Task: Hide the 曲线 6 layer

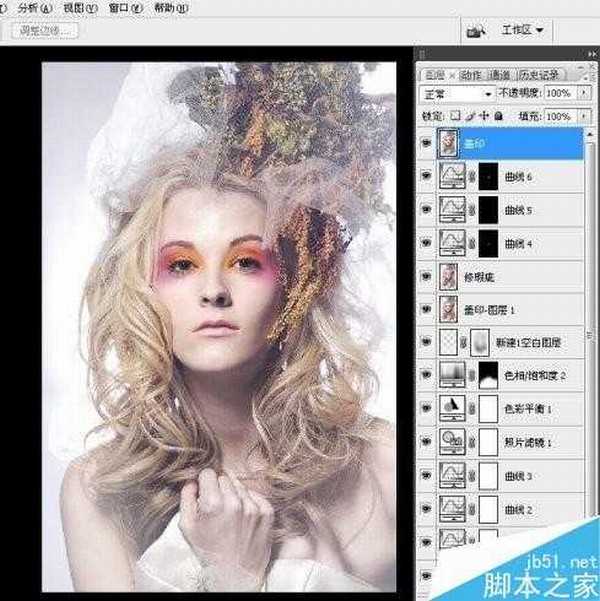Action: [428, 180]
